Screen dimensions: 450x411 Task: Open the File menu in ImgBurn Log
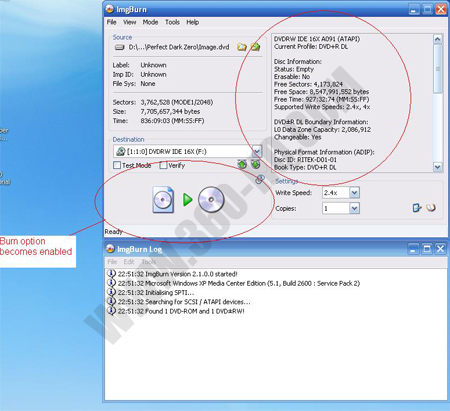tap(112, 262)
